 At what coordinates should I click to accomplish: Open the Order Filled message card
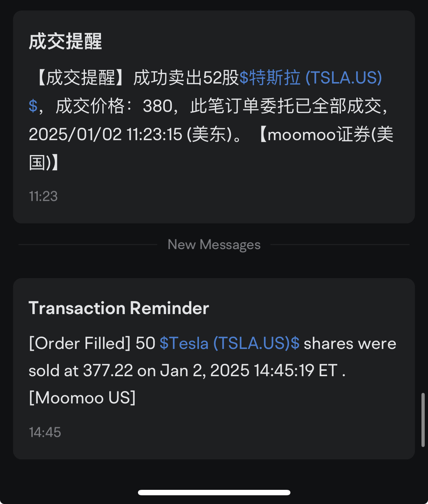pos(214,369)
